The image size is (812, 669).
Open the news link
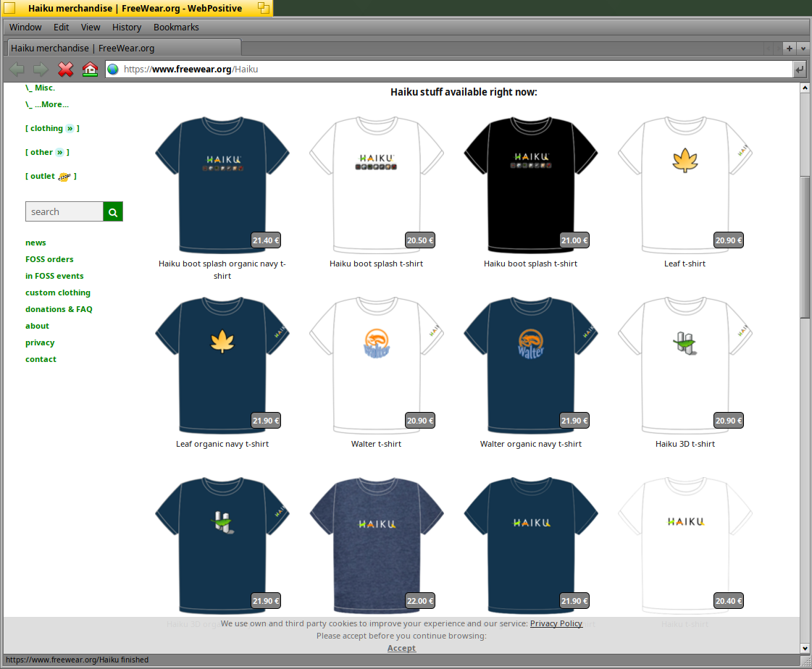pyautogui.click(x=35, y=243)
